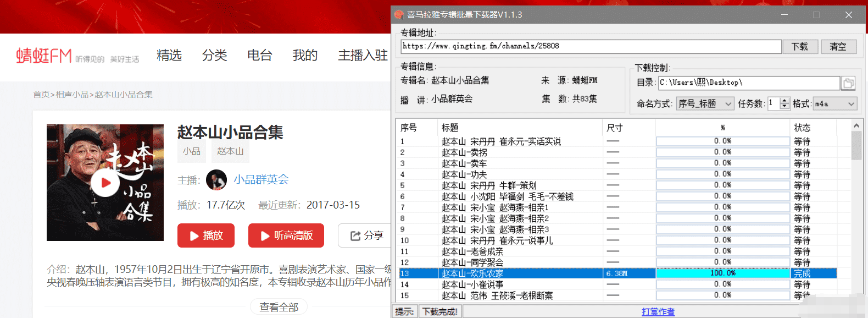Select row 赵本山 小沈阳 毕福剑 毛毛-不差钱
868x318 pixels.
click(617, 196)
